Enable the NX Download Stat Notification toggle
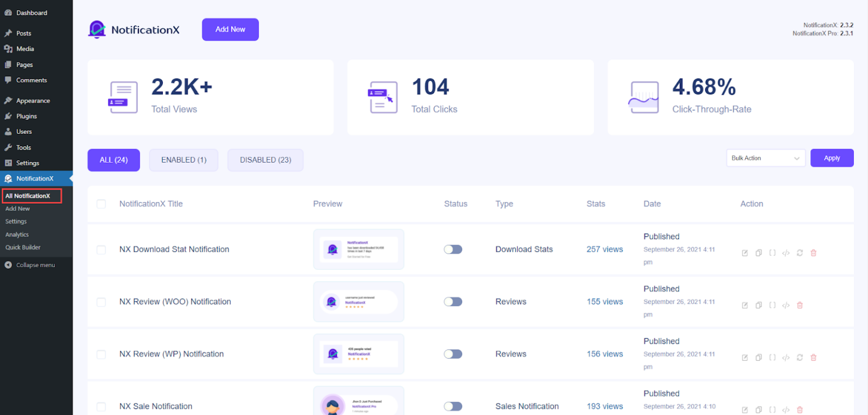Image resolution: width=868 pixels, height=415 pixels. point(453,250)
